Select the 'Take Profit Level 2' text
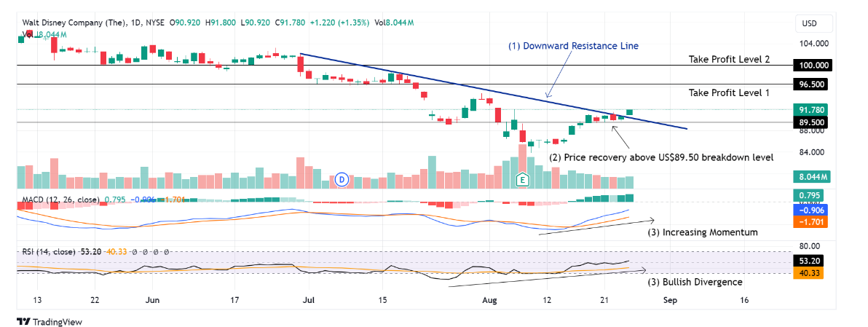The width and height of the screenshot is (868, 327). point(730,59)
